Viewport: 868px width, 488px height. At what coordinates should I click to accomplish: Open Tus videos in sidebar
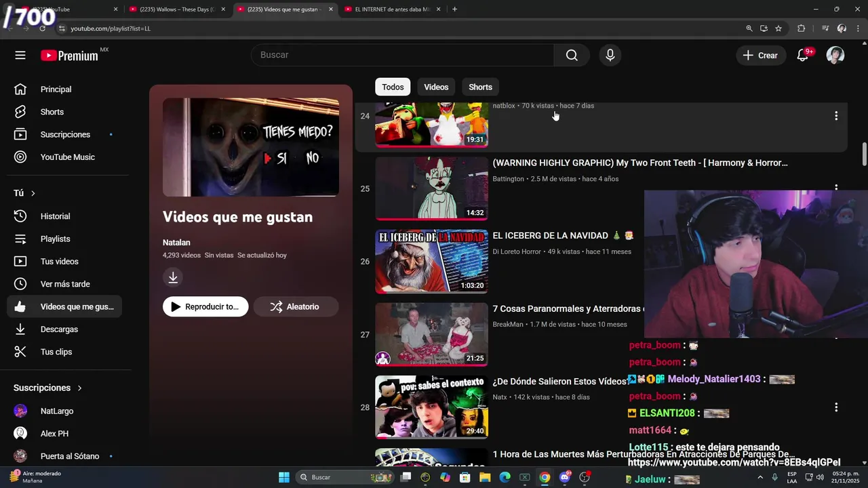[64, 262]
